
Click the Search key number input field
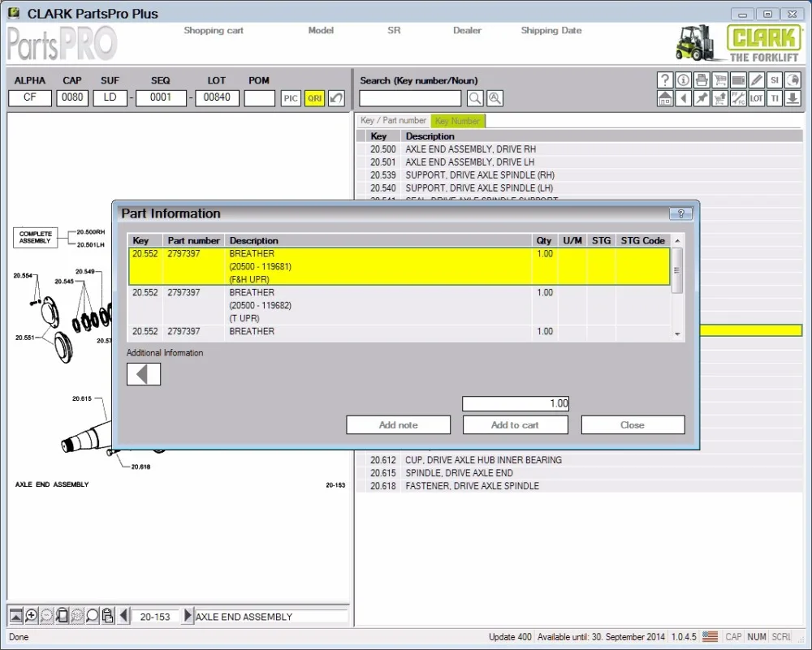coord(410,98)
